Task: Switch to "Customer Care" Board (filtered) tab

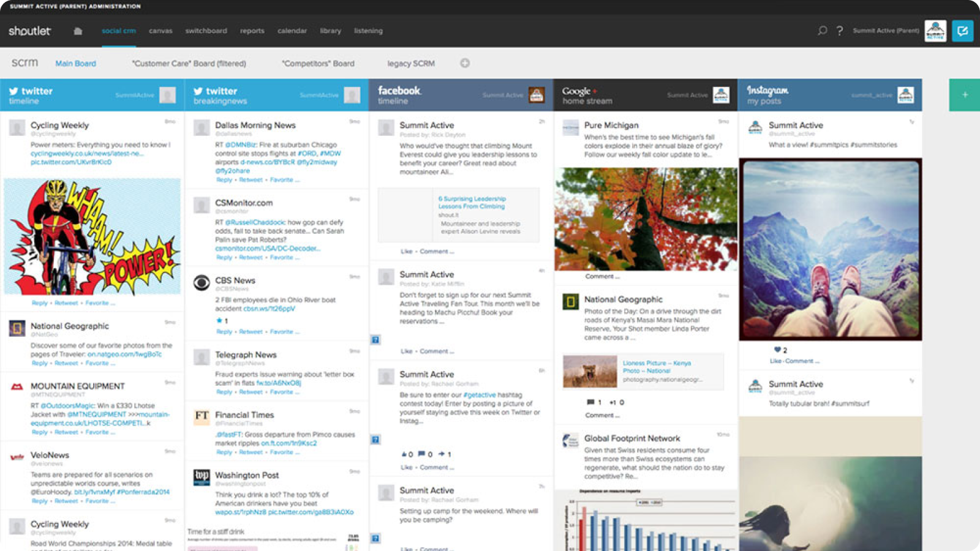Action: click(189, 63)
